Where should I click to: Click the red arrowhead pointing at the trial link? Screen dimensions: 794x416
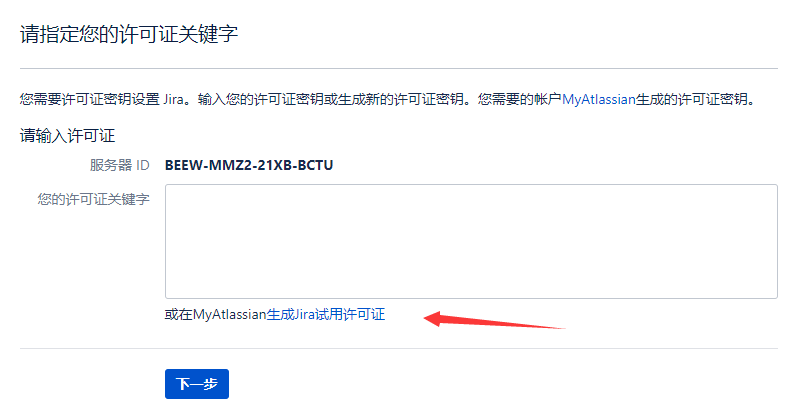pos(432,318)
